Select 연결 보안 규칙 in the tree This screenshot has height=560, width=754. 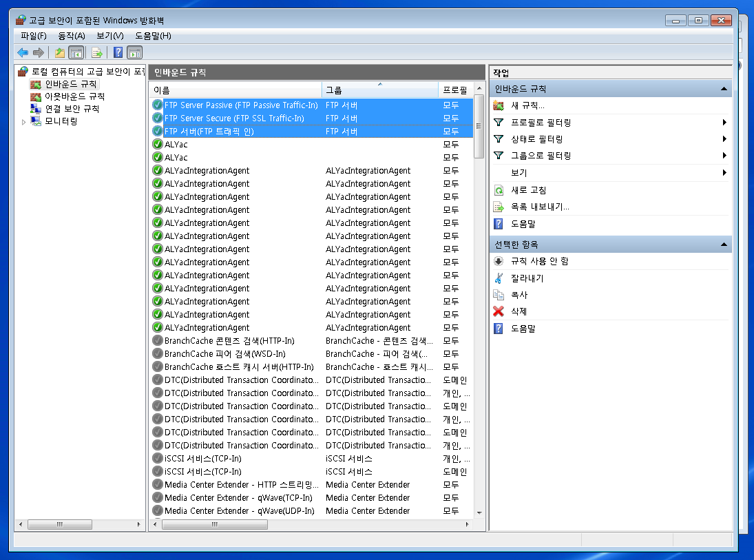[72, 109]
